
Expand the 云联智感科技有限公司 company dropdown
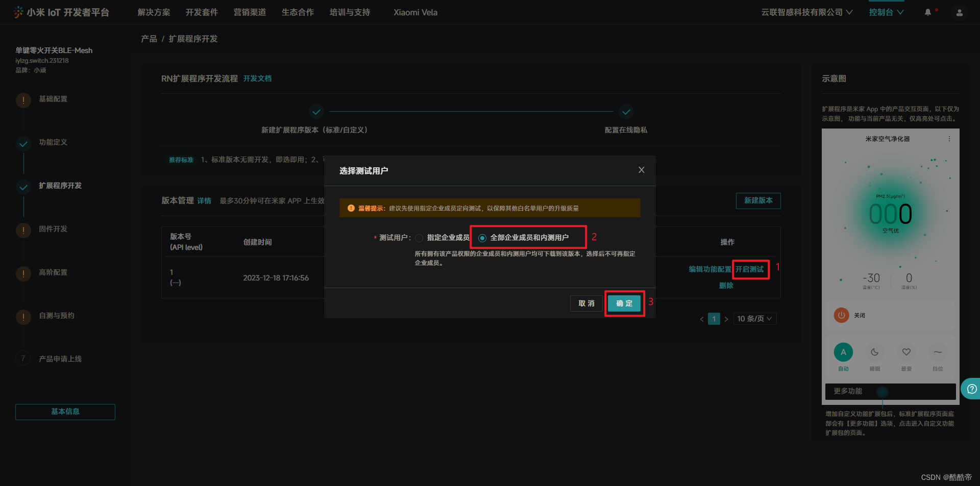coord(806,12)
